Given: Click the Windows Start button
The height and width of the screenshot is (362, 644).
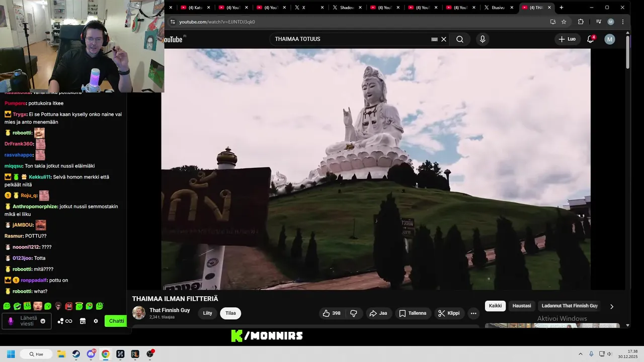Looking at the screenshot, I should click(11, 354).
